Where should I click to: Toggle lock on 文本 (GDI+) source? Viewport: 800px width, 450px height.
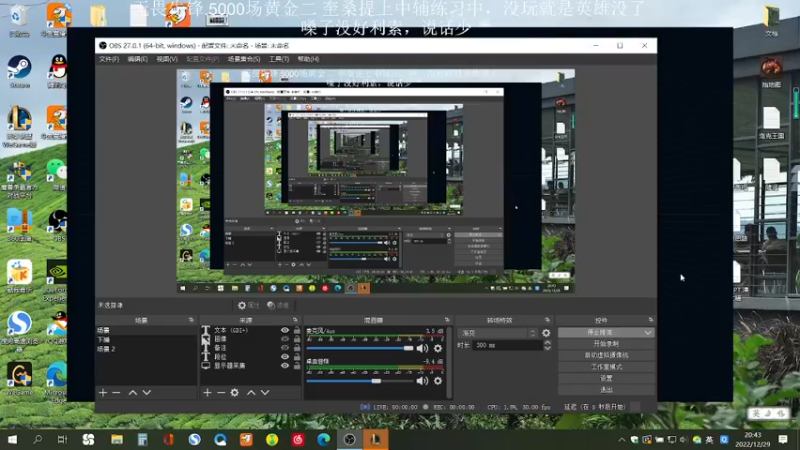(x=297, y=330)
